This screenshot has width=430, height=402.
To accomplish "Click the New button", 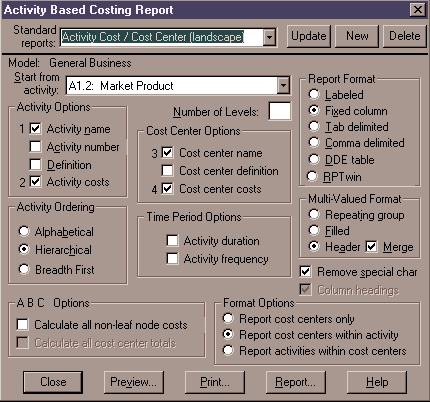I will click(x=357, y=36).
